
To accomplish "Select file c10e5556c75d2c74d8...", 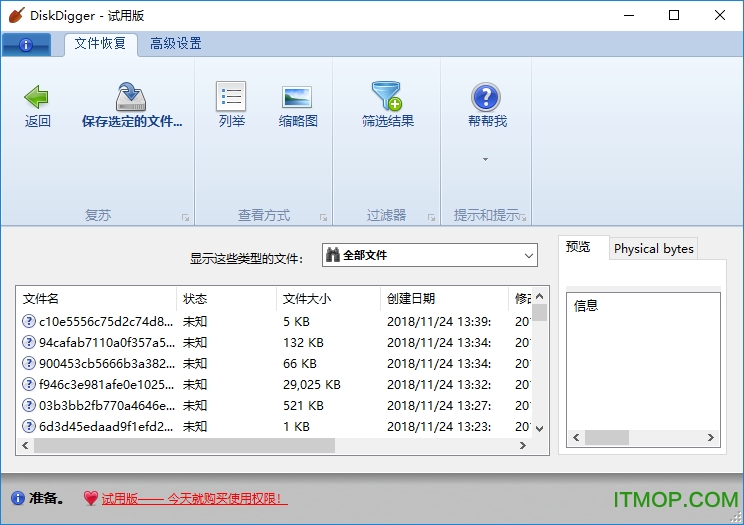I will tap(106, 321).
